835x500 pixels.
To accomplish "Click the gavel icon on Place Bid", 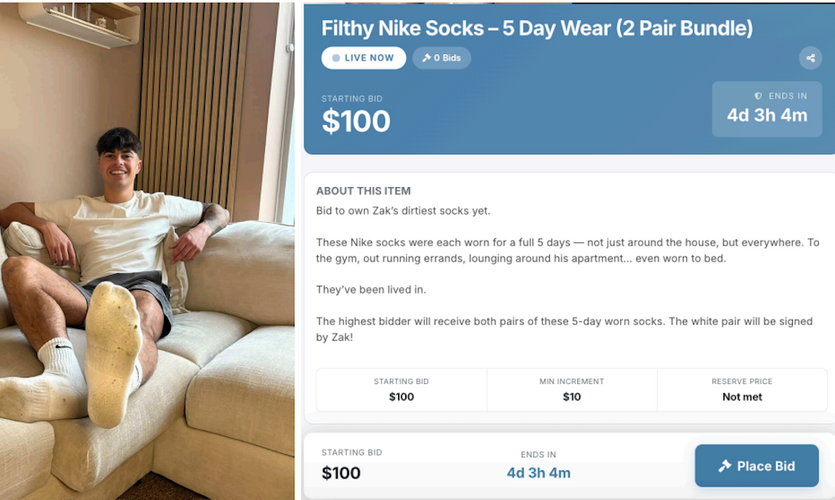I will [725, 466].
